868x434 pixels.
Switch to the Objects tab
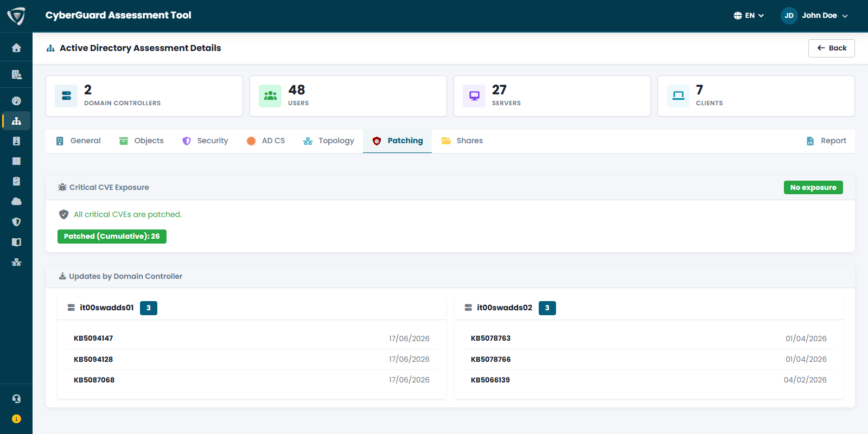click(142, 141)
